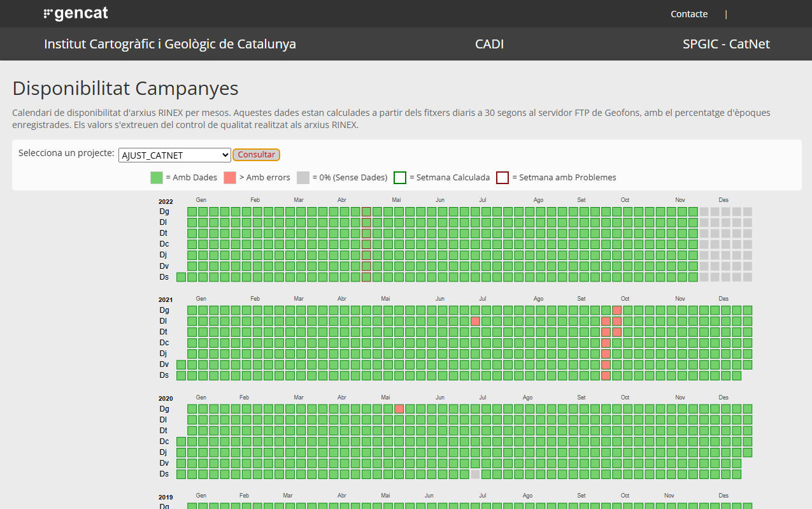Viewport: 812px width, 509px height.
Task: Select the red Sunday cell in 2021's Dg row
Action: point(616,310)
